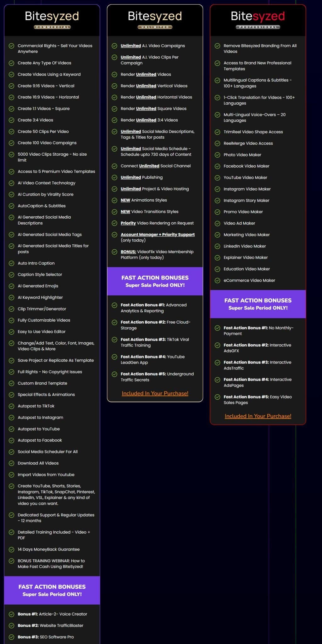
Task: Click 'NEW Video Transitions Styles' text
Action: pyautogui.click(x=149, y=212)
